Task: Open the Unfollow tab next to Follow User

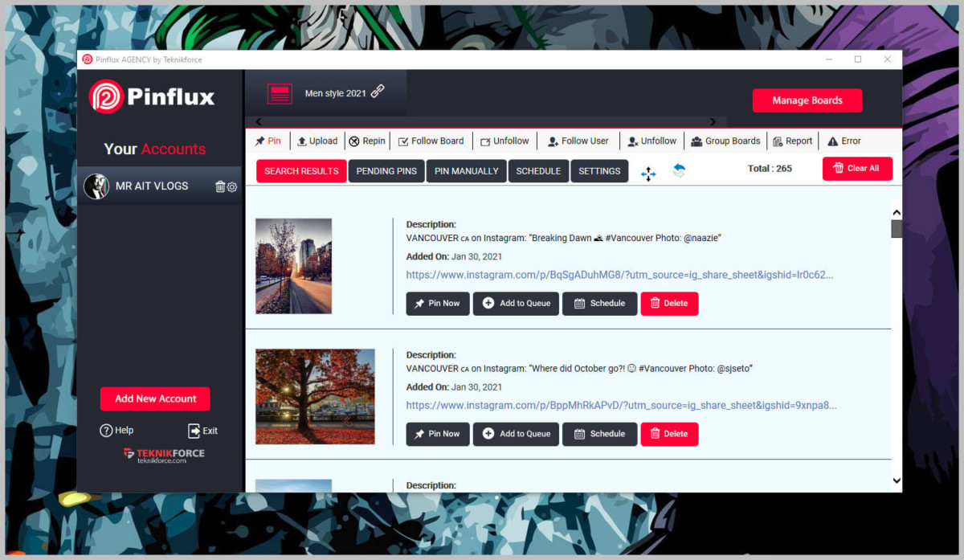Action: click(x=652, y=141)
